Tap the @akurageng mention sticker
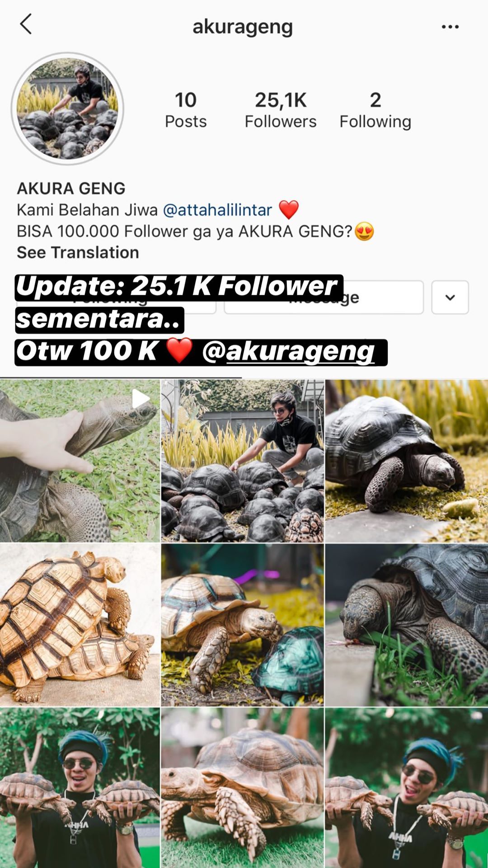Screen dimensions: 488x868 pyautogui.click(x=289, y=351)
